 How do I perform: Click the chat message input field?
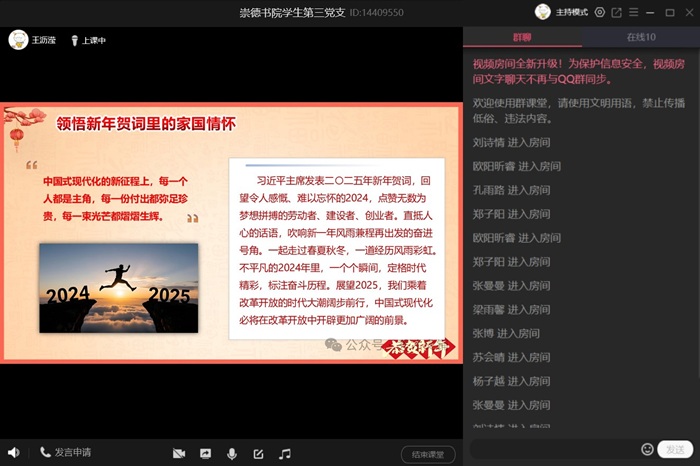point(553,449)
